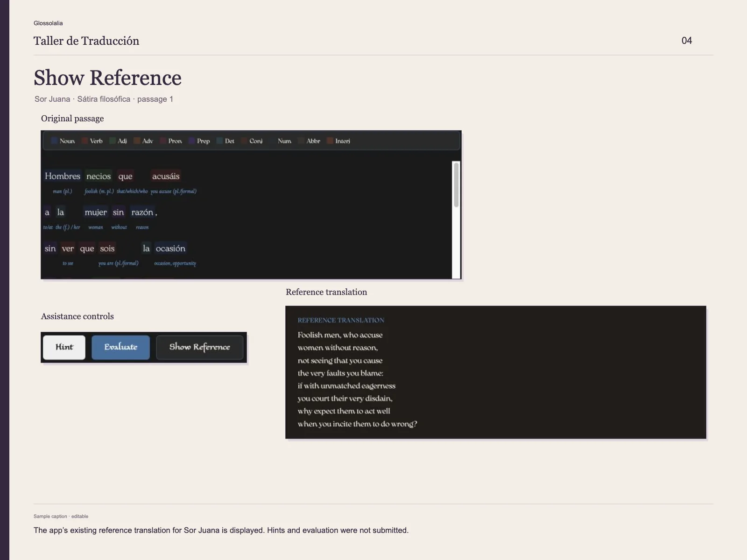Click the Interj legend swatch

[x=330, y=141]
